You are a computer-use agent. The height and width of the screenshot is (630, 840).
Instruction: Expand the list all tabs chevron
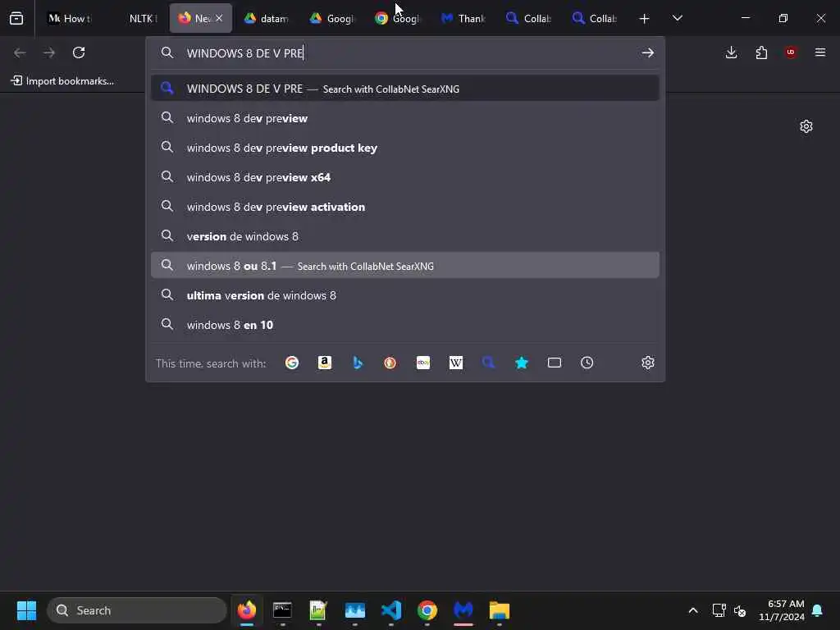[677, 18]
